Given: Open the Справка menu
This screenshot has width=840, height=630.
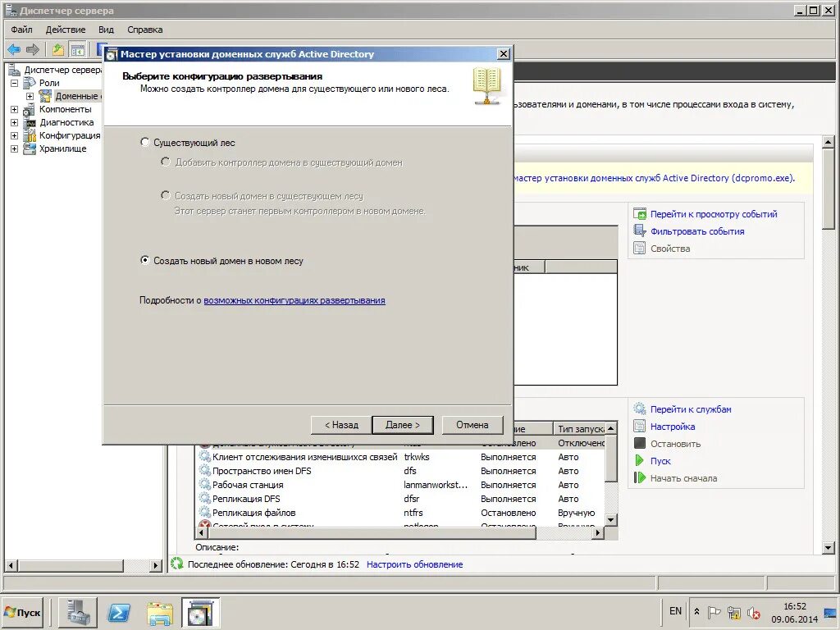Looking at the screenshot, I should pyautogui.click(x=144, y=30).
